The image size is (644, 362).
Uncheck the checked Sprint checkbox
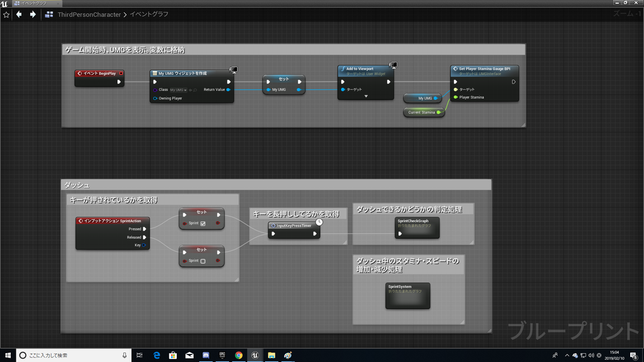[x=203, y=223]
